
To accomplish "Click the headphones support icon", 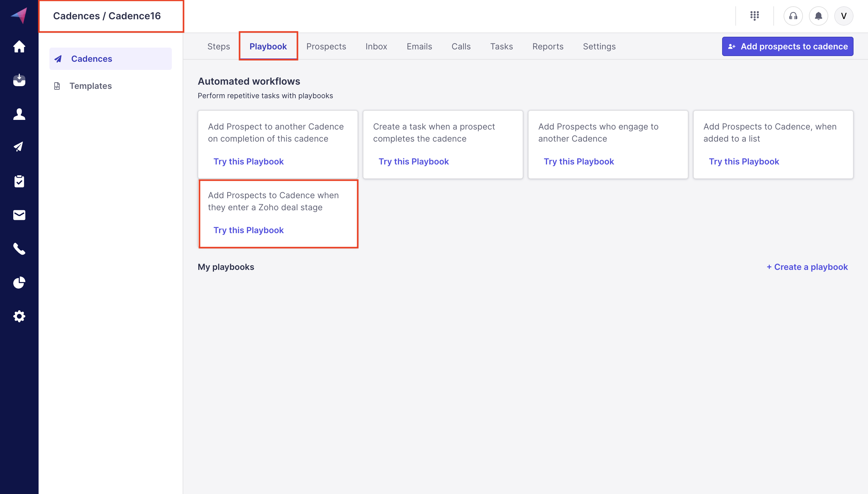I will click(793, 16).
